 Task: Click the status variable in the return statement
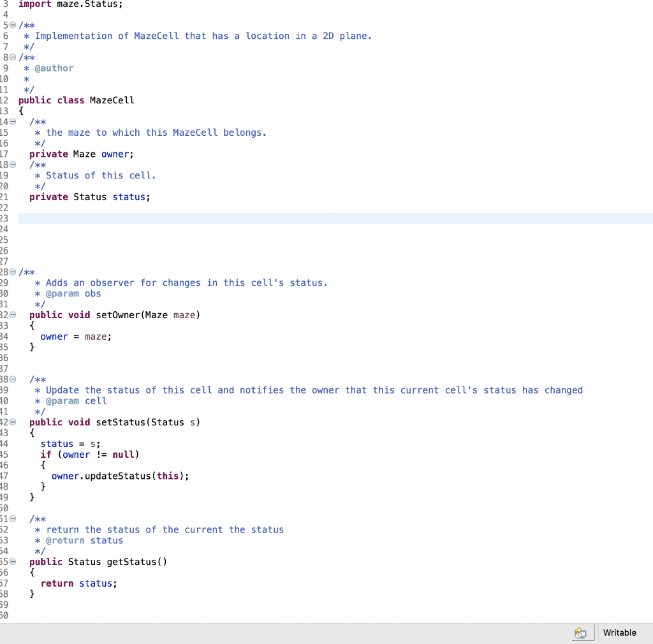tap(96, 583)
